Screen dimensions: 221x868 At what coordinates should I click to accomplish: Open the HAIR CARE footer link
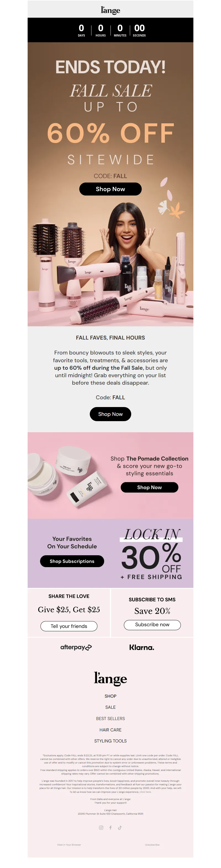pos(110,729)
